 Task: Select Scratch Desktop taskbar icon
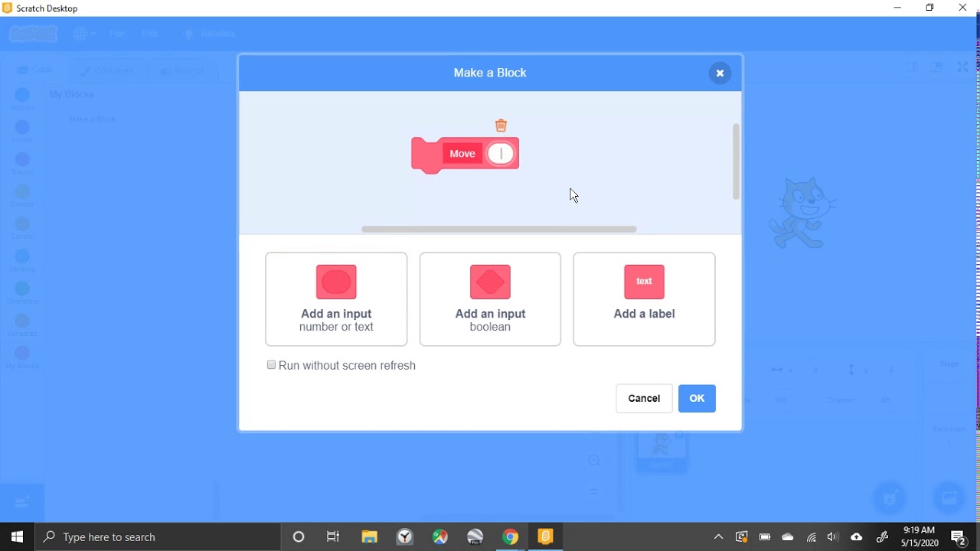[546, 537]
